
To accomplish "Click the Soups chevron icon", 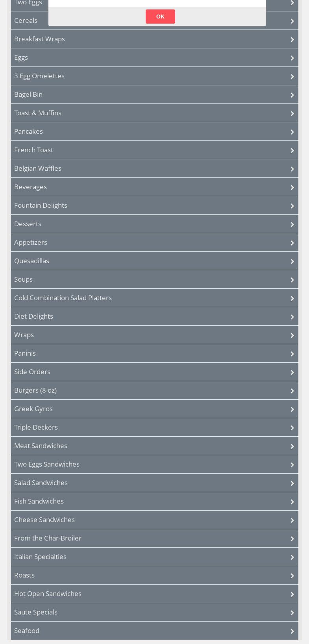I will (292, 280).
